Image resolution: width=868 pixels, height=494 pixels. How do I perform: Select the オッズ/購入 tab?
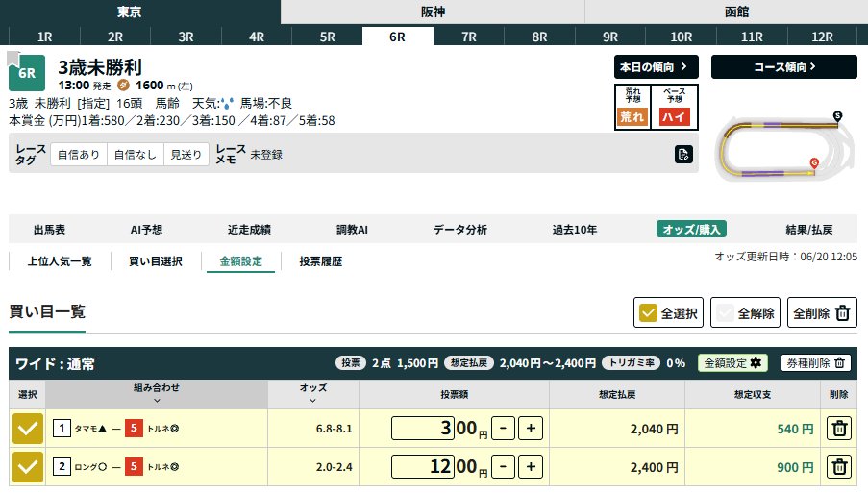point(691,229)
